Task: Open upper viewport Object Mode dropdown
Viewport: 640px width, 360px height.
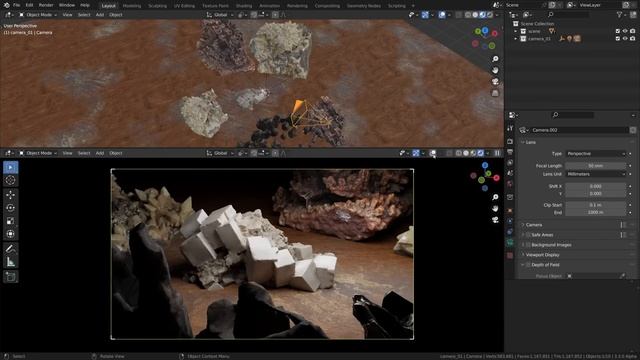Action: pyautogui.click(x=38, y=15)
